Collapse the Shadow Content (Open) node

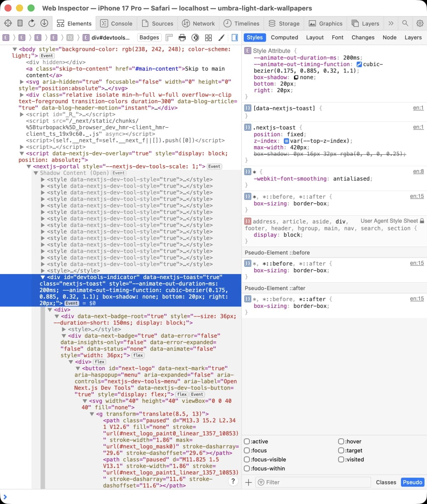(36, 173)
